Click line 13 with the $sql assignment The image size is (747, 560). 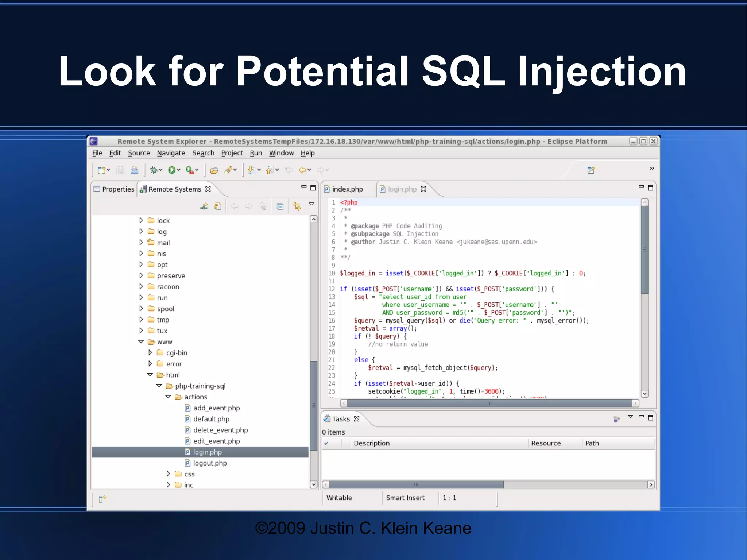click(410, 297)
